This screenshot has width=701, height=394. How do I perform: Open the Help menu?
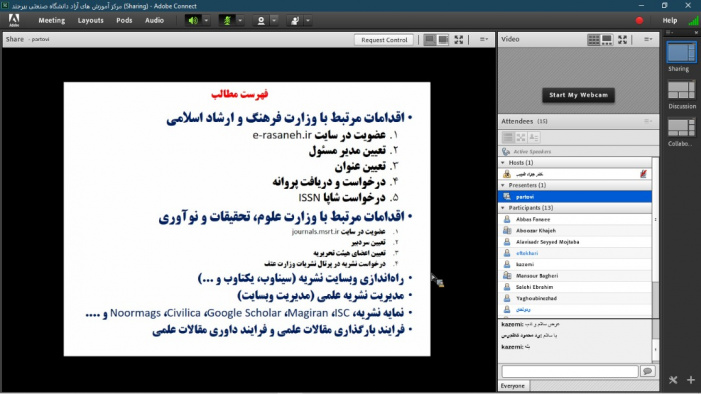(670, 21)
